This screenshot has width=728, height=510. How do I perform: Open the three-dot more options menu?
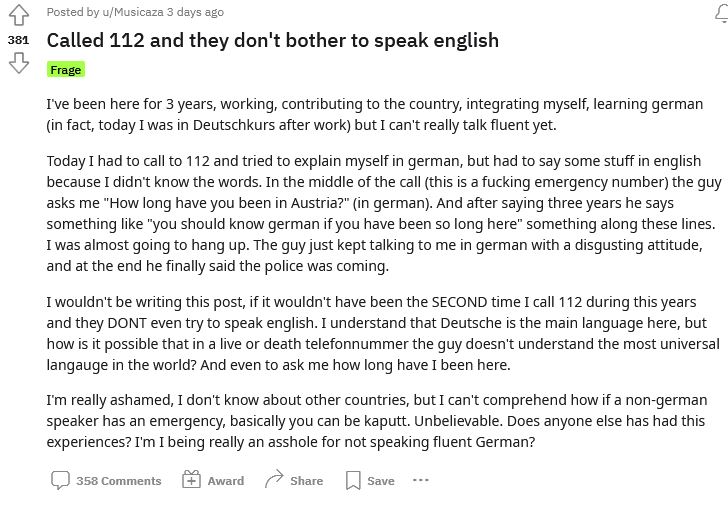tap(421, 480)
